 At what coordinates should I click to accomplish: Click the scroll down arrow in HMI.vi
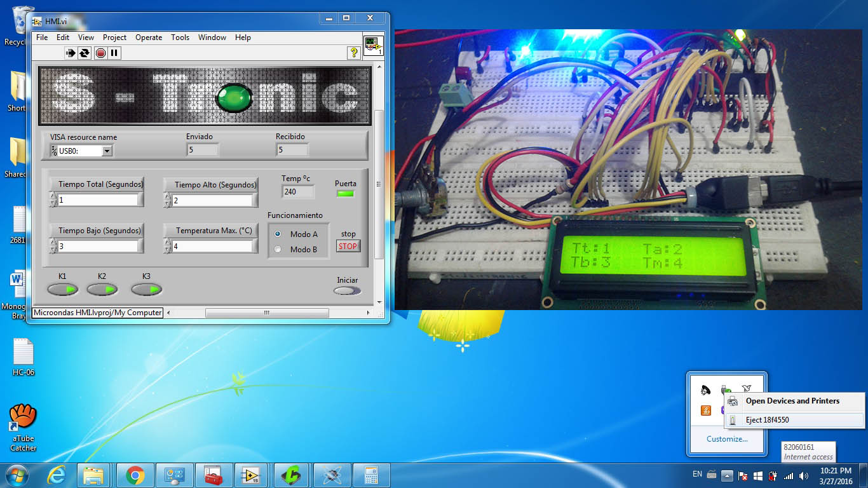[379, 302]
